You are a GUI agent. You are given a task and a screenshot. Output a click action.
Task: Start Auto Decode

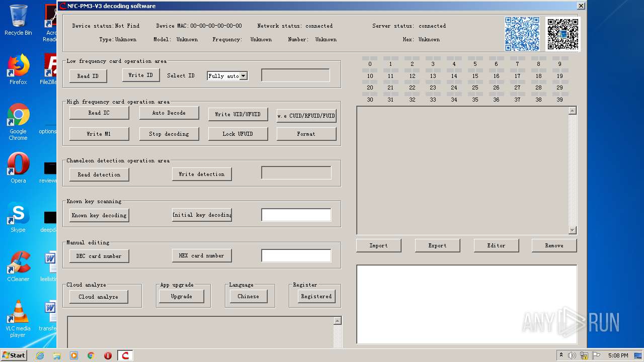(169, 113)
